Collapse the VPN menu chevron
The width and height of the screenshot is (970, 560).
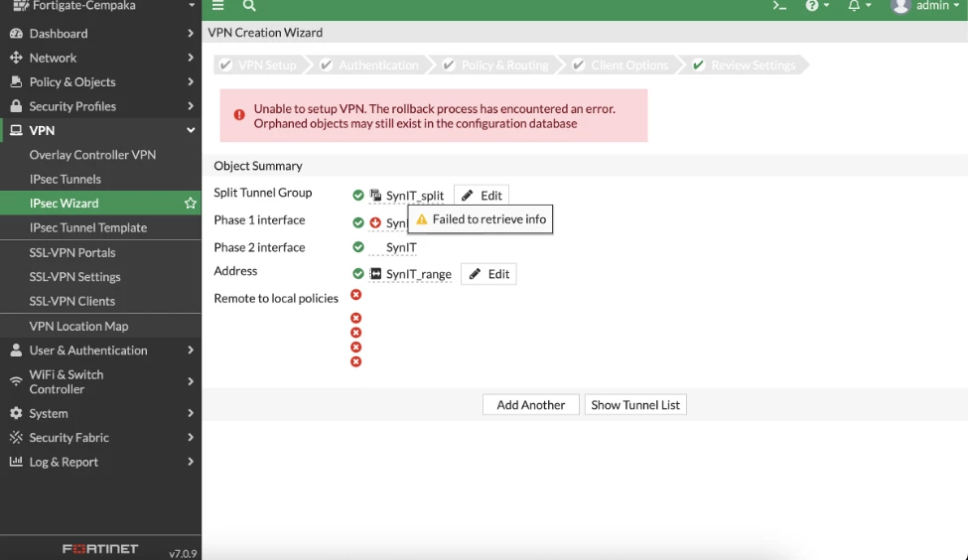click(191, 130)
